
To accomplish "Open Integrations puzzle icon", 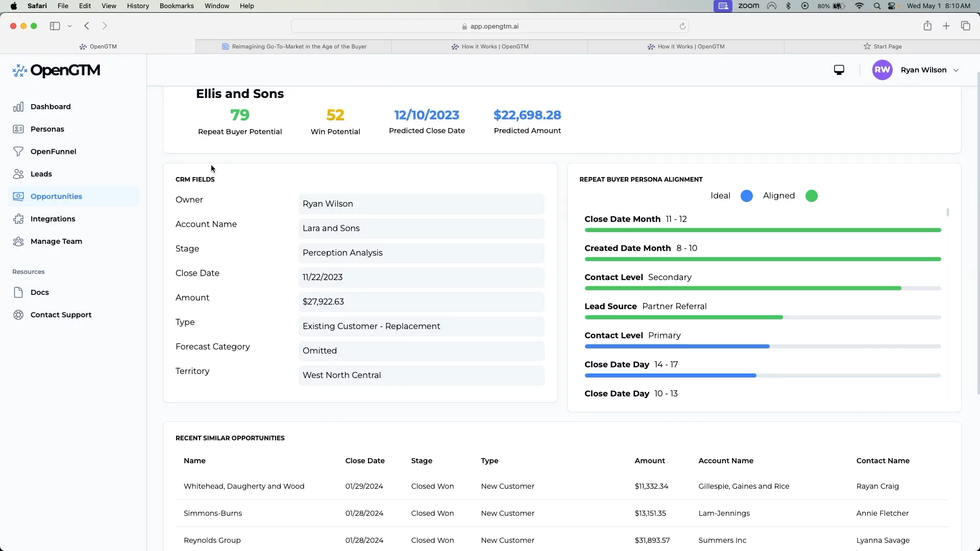I will coord(18,219).
